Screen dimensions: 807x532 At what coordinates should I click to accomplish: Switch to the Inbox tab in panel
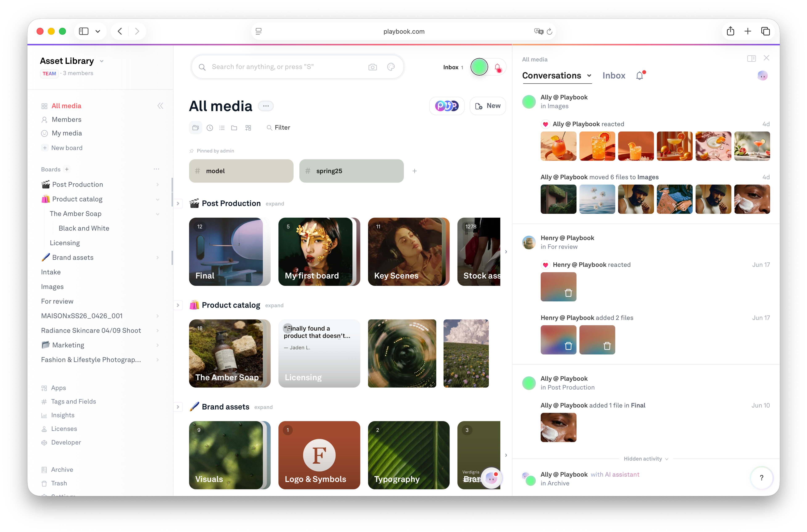click(x=613, y=75)
